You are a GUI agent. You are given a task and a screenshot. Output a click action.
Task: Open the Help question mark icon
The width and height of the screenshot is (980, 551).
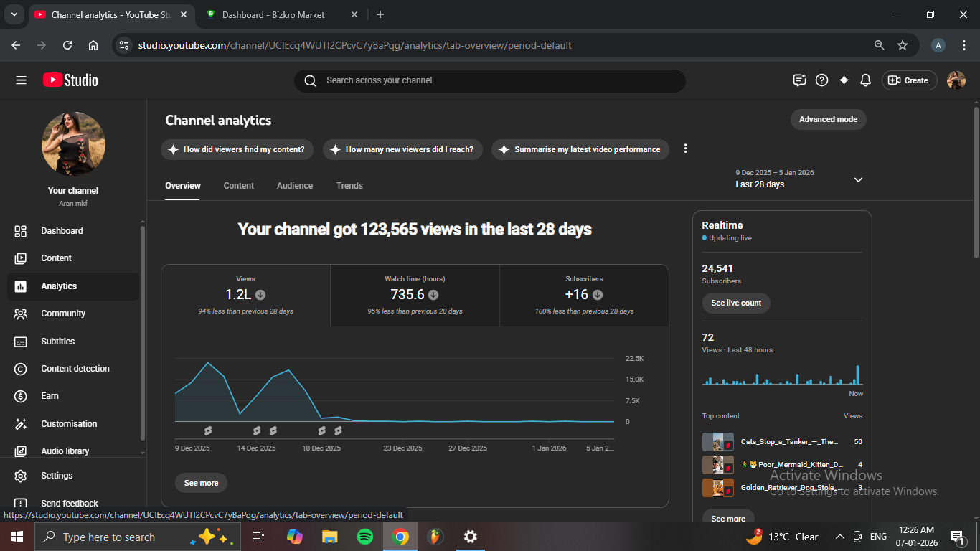pyautogui.click(x=822, y=80)
